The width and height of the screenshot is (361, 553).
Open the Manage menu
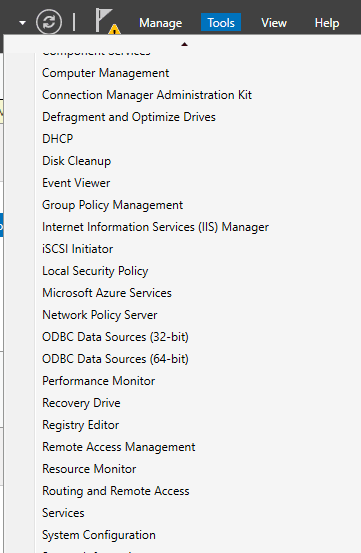click(x=160, y=23)
